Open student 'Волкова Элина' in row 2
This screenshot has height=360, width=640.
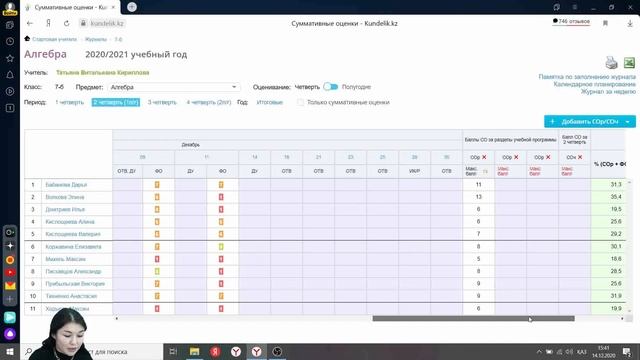click(x=65, y=197)
